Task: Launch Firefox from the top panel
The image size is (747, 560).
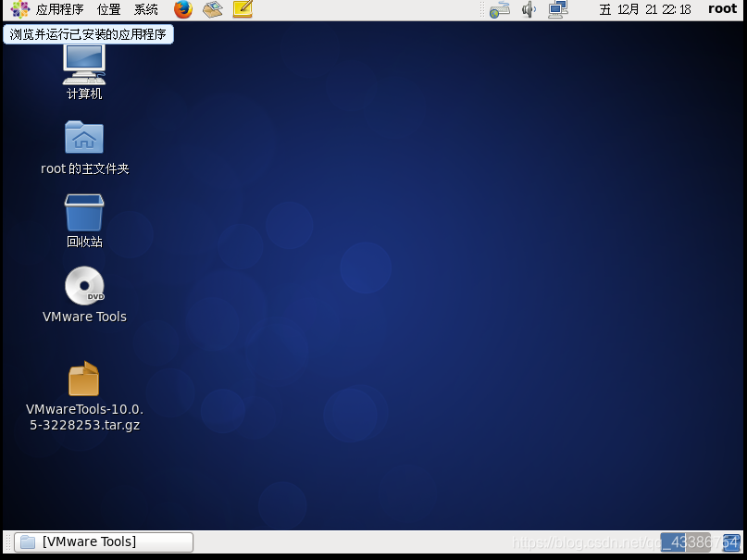Action: 183,9
